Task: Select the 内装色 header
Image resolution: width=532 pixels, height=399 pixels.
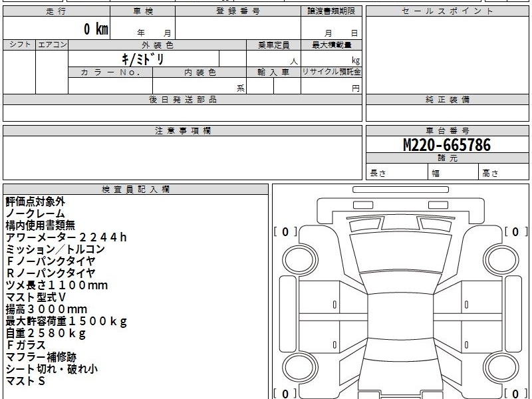Action: [199, 72]
